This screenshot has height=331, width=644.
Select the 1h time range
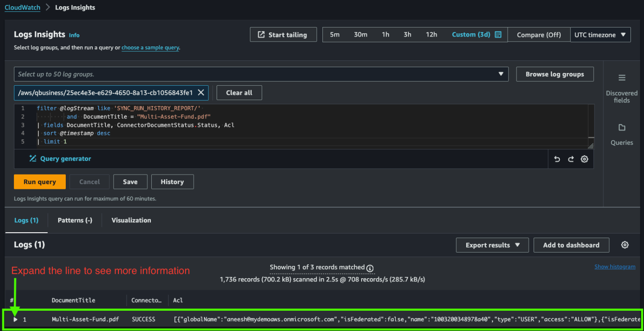point(385,35)
